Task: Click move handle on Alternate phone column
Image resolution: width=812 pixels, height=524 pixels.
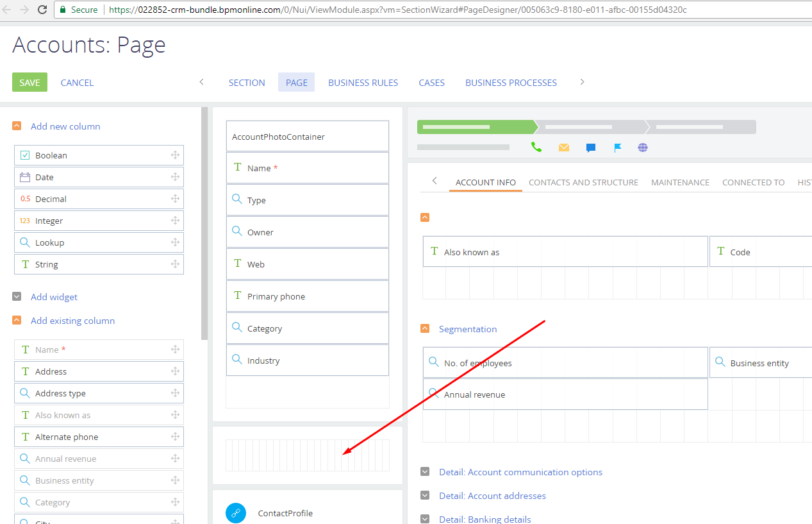Action: coord(175,437)
